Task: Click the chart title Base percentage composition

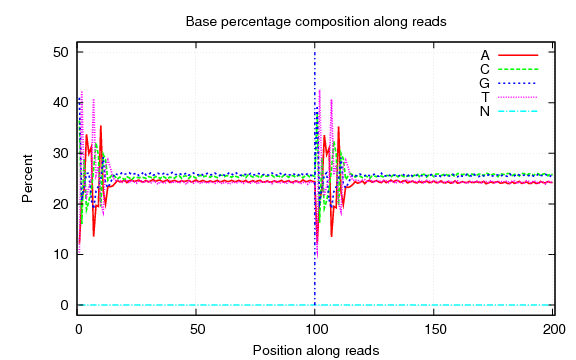Action: [x=278, y=22]
